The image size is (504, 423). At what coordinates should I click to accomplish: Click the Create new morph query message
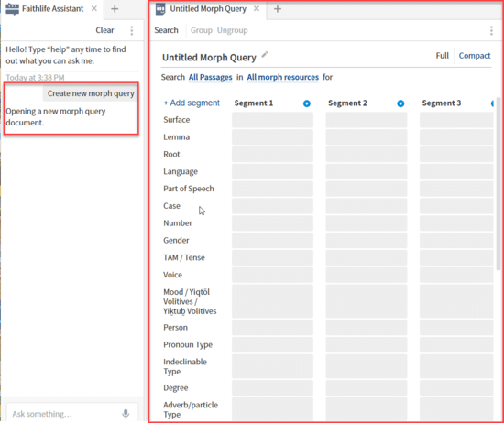pos(91,93)
